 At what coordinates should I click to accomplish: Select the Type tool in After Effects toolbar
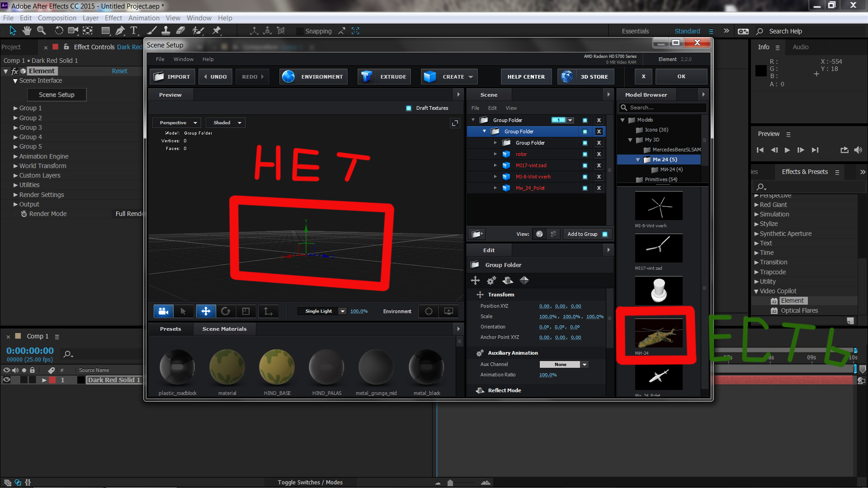pyautogui.click(x=134, y=31)
